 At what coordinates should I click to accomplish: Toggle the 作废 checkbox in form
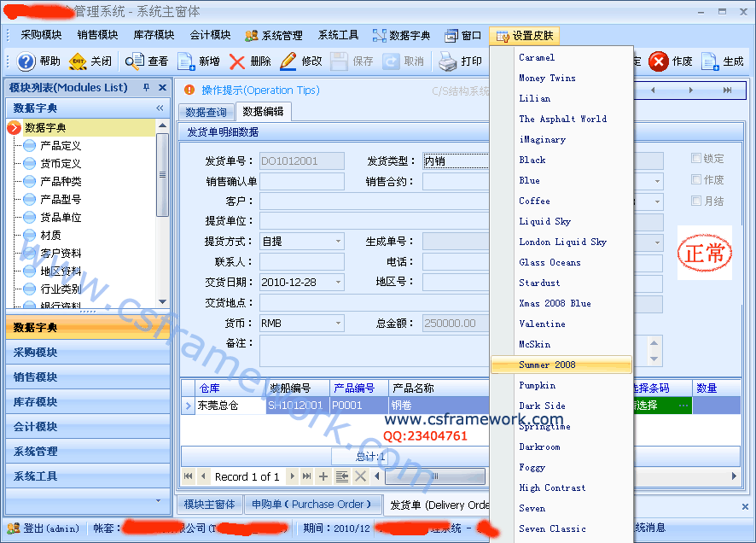(696, 180)
